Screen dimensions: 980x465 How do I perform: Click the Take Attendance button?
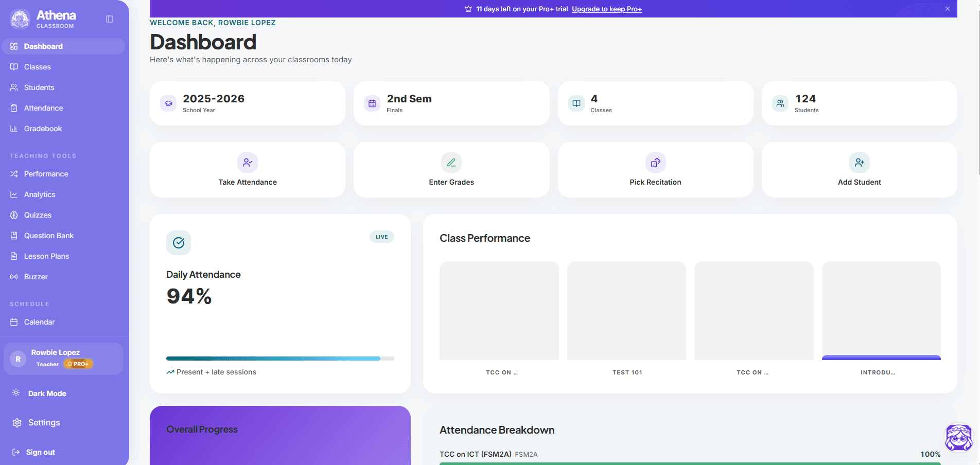coord(248,170)
